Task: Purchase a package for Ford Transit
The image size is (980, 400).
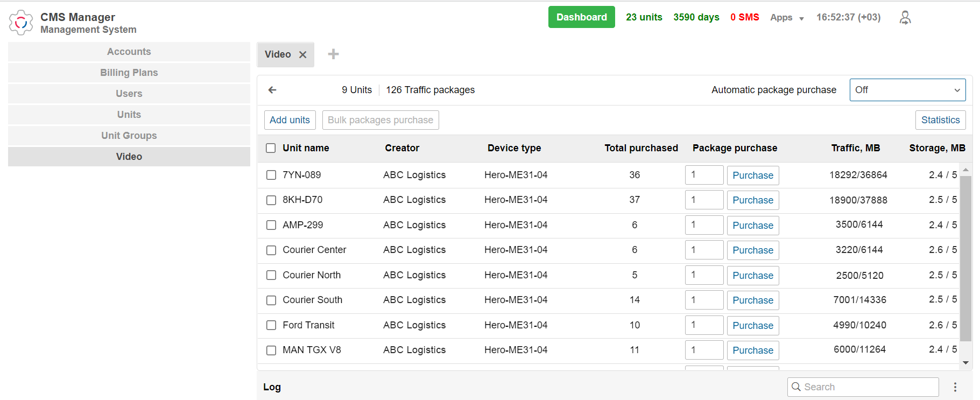Action: [752, 326]
